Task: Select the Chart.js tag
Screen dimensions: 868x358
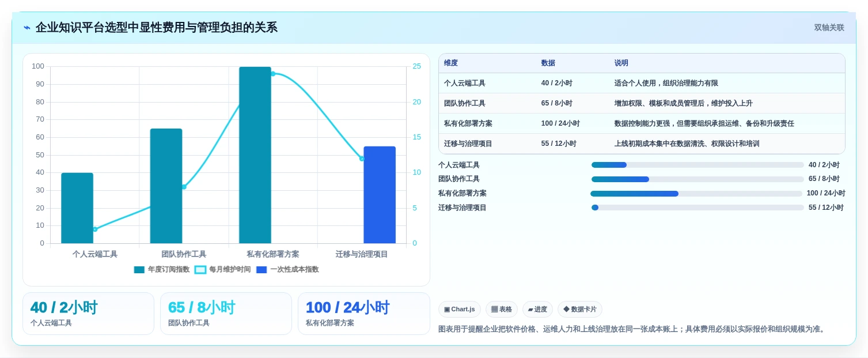Action: pyautogui.click(x=460, y=310)
